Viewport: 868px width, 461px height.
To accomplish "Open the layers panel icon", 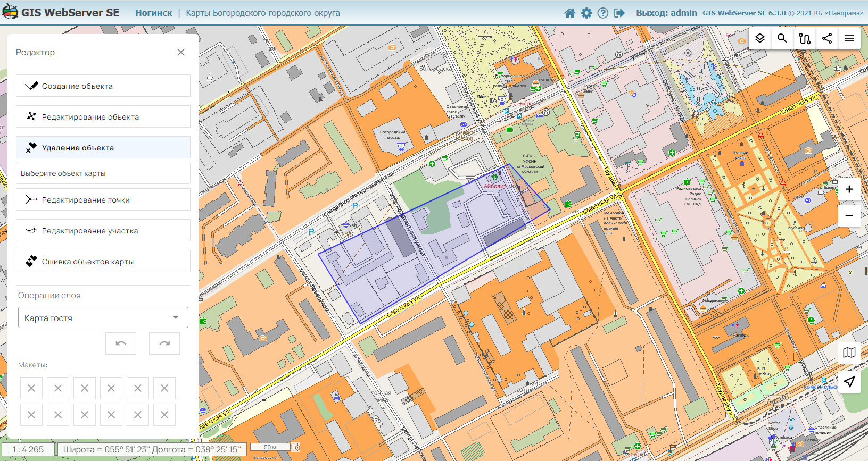I will pos(760,38).
